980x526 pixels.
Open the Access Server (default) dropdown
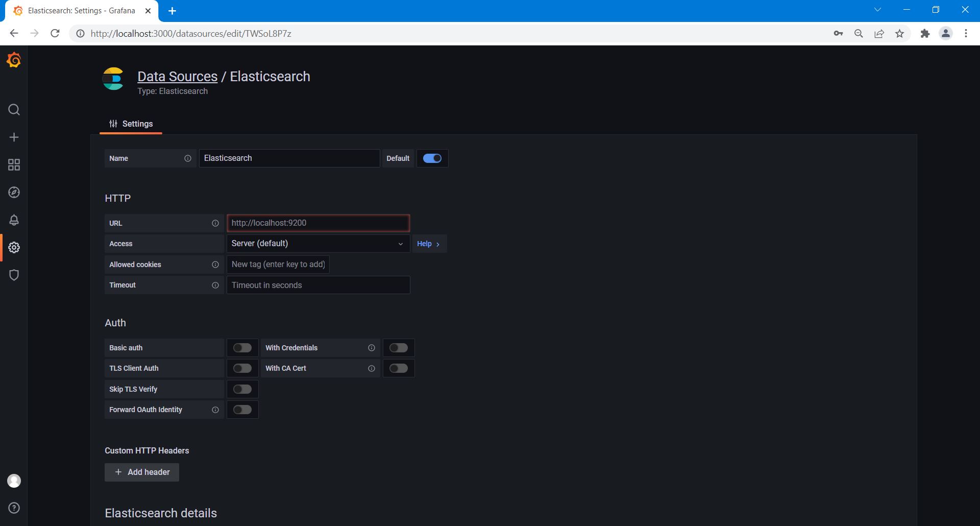click(317, 244)
